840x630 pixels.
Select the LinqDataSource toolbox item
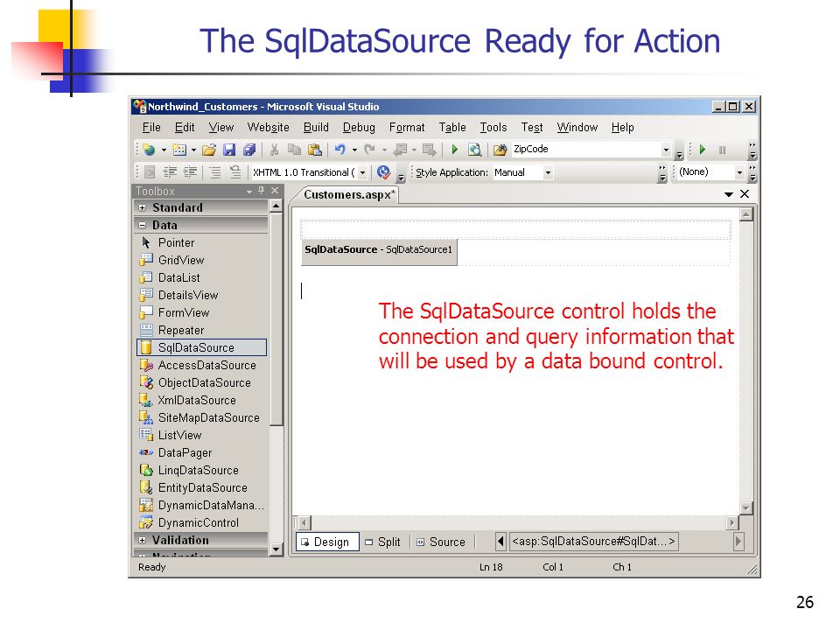click(x=202, y=470)
